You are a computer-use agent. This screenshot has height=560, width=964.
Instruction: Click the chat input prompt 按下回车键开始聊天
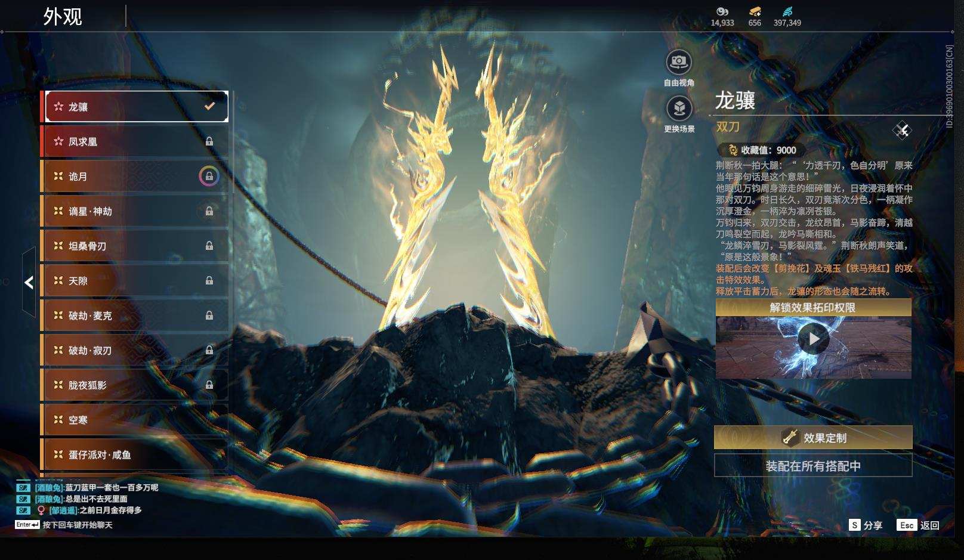[x=78, y=525]
